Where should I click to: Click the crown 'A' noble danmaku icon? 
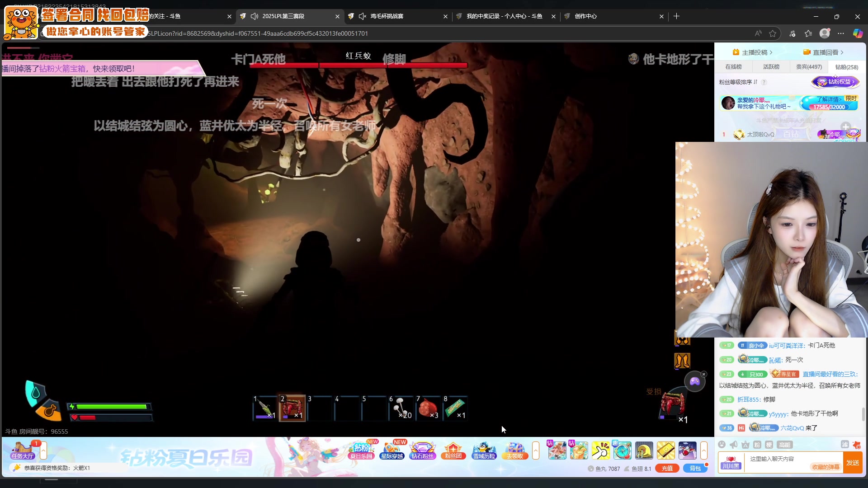click(x=745, y=445)
